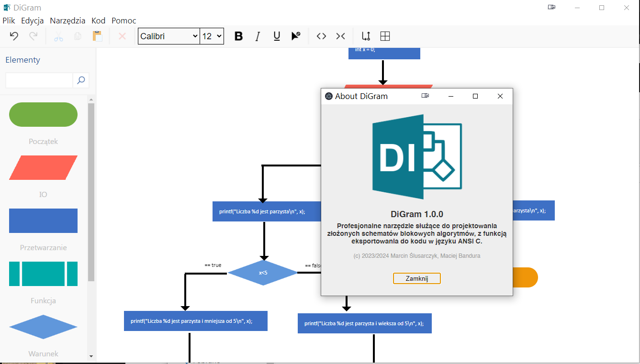
Task: Select the green Początek shape
Action: point(43,114)
